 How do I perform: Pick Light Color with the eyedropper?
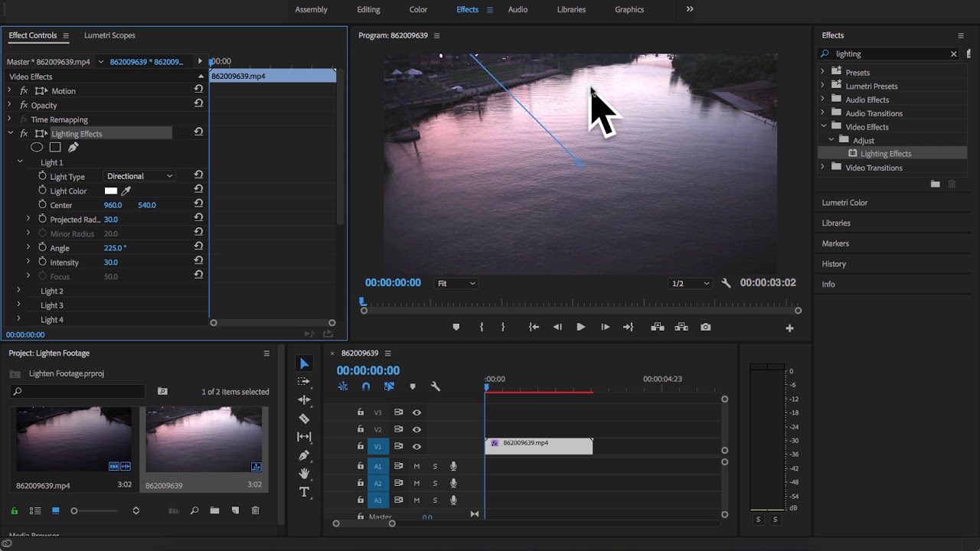point(126,191)
